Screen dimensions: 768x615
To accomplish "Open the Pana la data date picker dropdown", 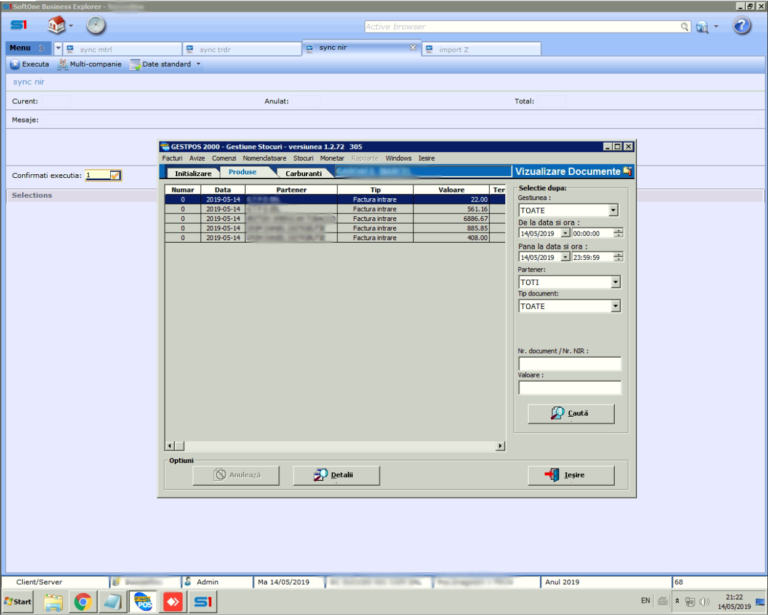I will click(x=565, y=257).
